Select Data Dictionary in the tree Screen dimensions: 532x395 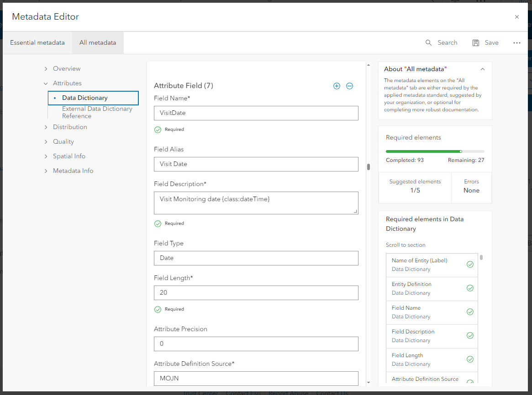point(93,98)
